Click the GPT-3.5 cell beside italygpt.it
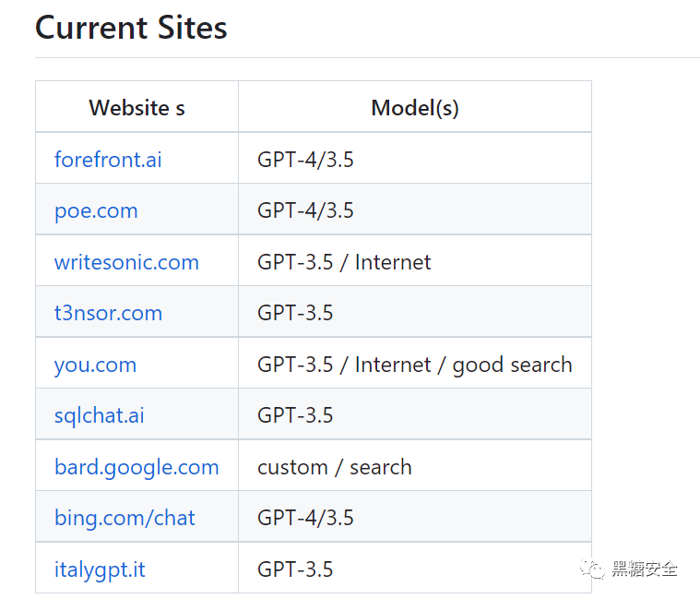The height and width of the screenshot is (599, 700). pyautogui.click(x=295, y=569)
